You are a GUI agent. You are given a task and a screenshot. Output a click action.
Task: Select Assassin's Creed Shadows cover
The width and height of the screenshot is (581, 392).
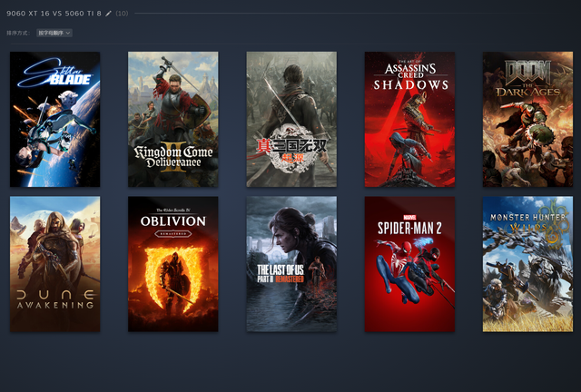click(409, 119)
